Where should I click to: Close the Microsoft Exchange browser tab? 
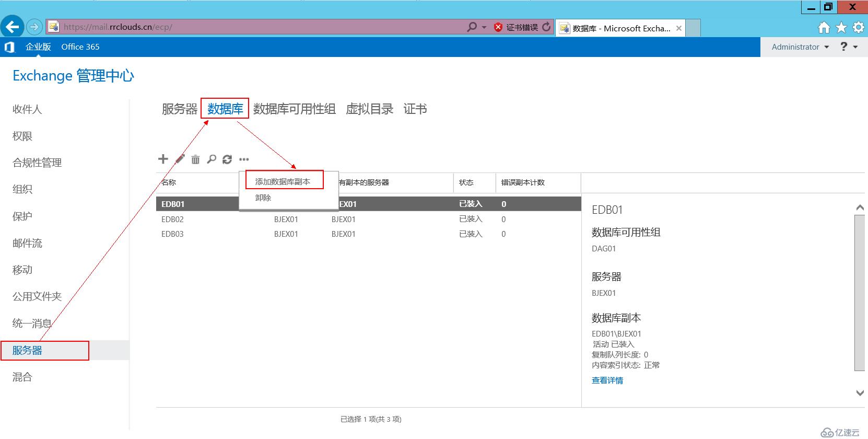coord(678,28)
